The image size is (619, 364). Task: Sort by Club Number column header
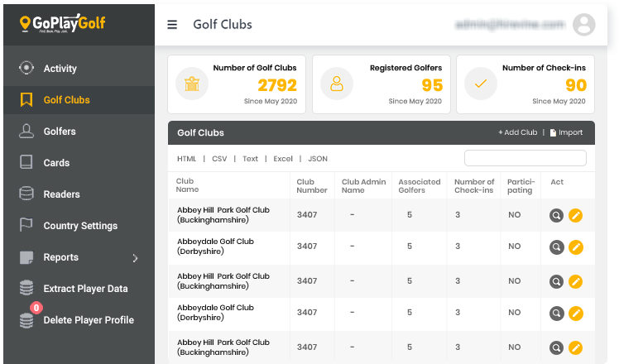coord(312,185)
